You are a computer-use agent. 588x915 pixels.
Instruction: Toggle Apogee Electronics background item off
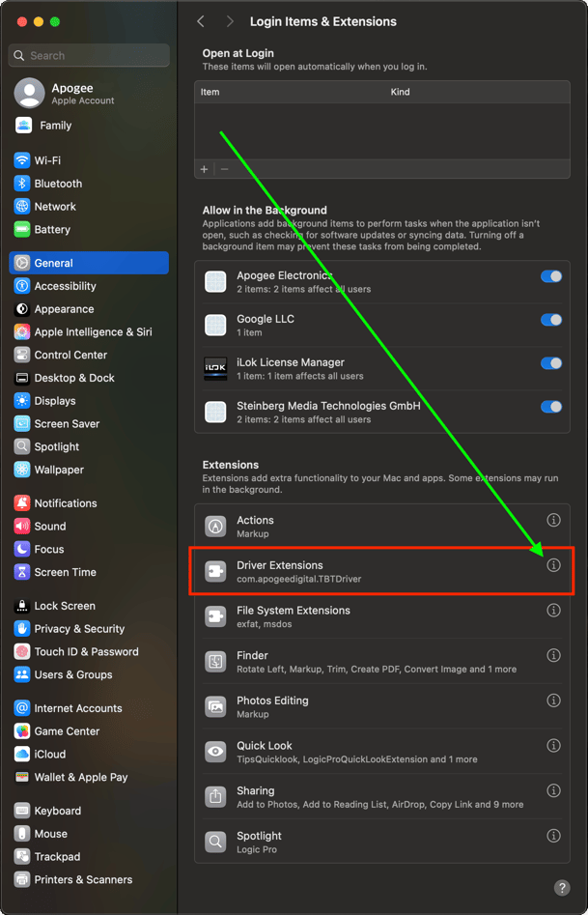pos(551,276)
